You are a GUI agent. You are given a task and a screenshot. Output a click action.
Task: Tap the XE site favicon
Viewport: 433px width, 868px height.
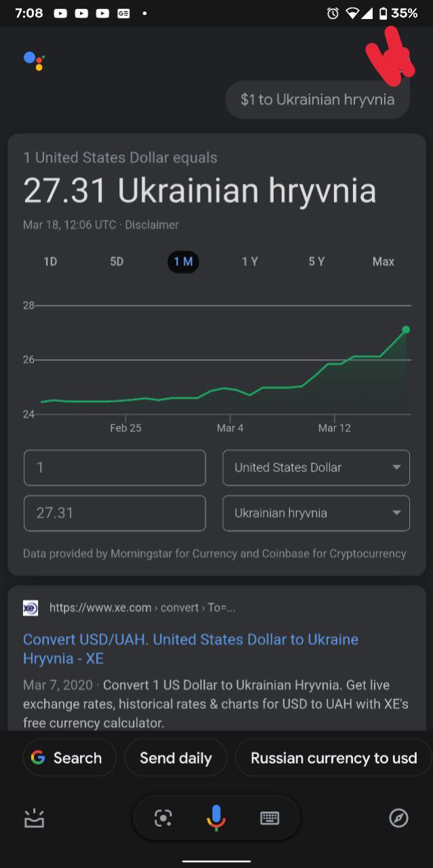[x=30, y=608]
